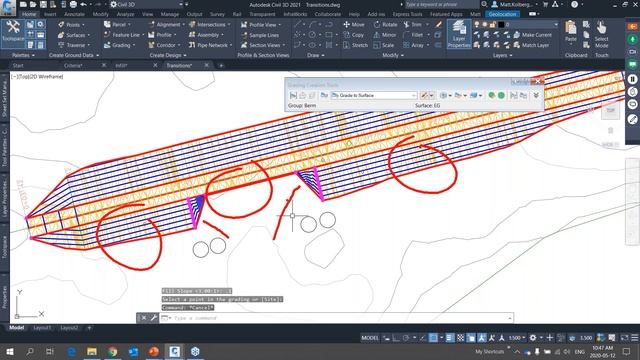The image size is (640, 360).
Task: Click the Match Layer button
Action: (531, 45)
